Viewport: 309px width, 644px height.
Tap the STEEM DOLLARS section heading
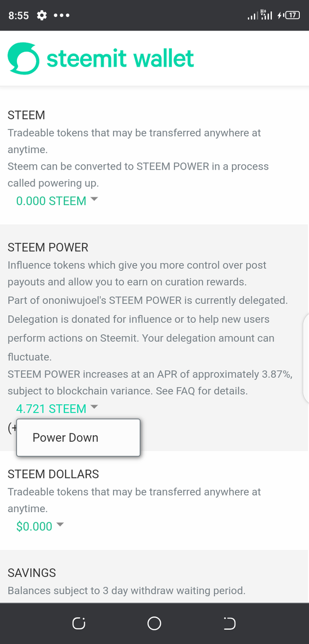pos(53,474)
